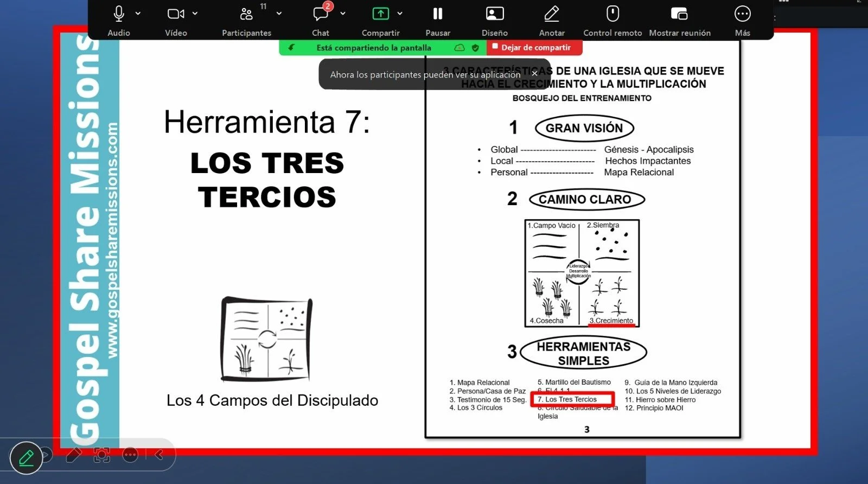Click the '11. Hierro sobre Hierro' item

click(660, 399)
